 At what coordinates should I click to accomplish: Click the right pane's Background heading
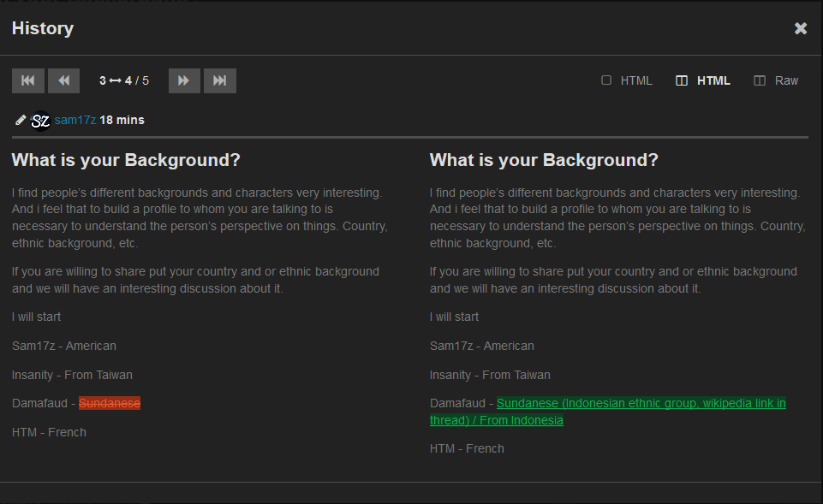[x=544, y=160]
